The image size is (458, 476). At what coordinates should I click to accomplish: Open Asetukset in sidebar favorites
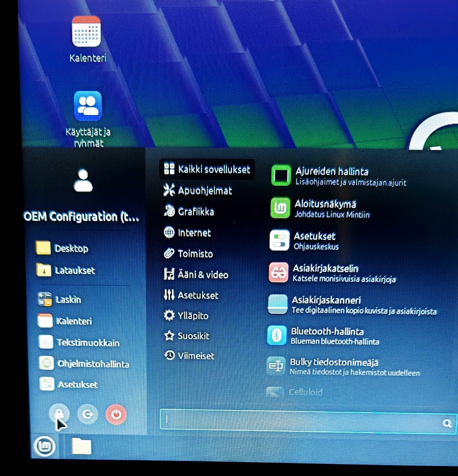coord(69,384)
